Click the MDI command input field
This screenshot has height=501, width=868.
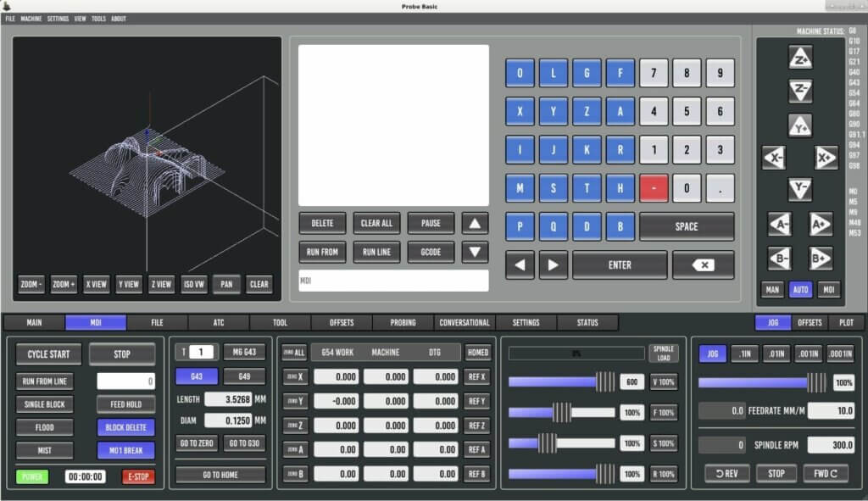point(394,281)
